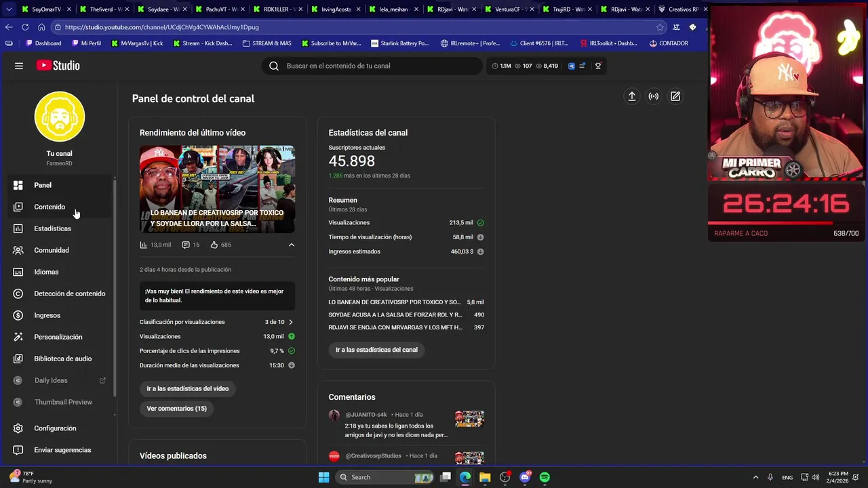Open Panel in the sidebar
The width and height of the screenshot is (868, 488).
click(60, 185)
